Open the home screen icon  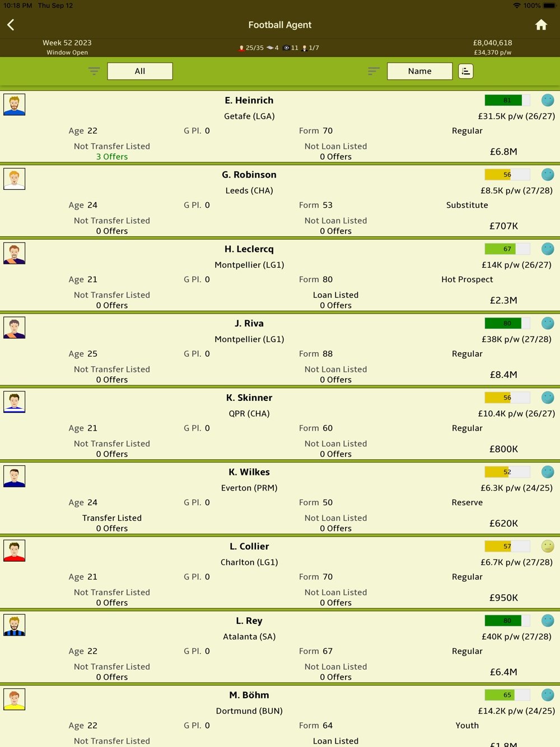pyautogui.click(x=541, y=25)
